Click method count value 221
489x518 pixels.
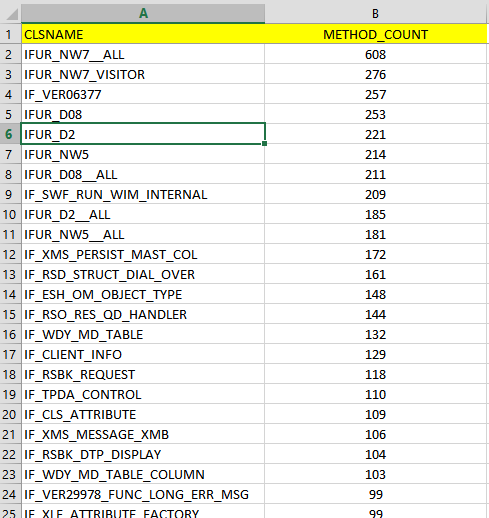(376, 134)
